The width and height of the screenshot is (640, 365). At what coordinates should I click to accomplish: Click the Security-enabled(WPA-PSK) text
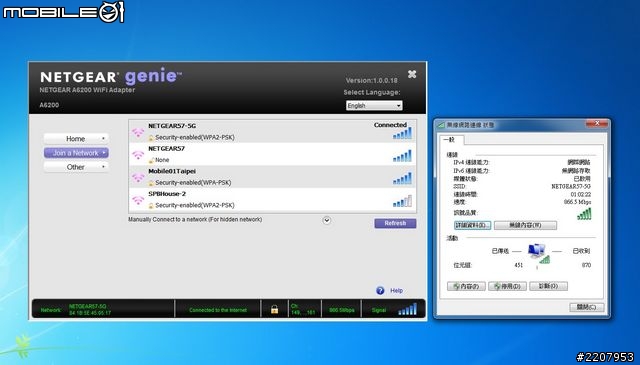tap(193, 182)
